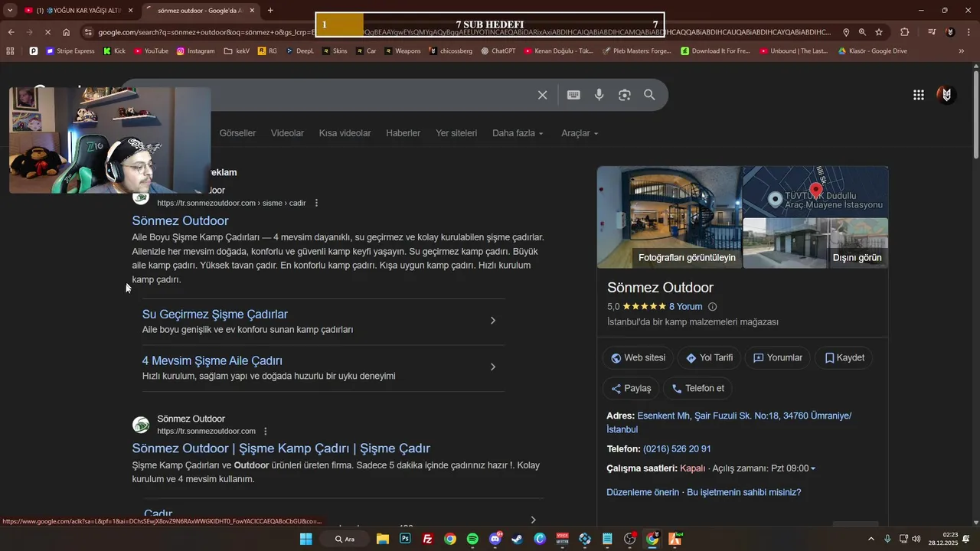Show more bookmarks with the overflow chevron
Image resolution: width=980 pixels, height=551 pixels.
click(x=962, y=51)
